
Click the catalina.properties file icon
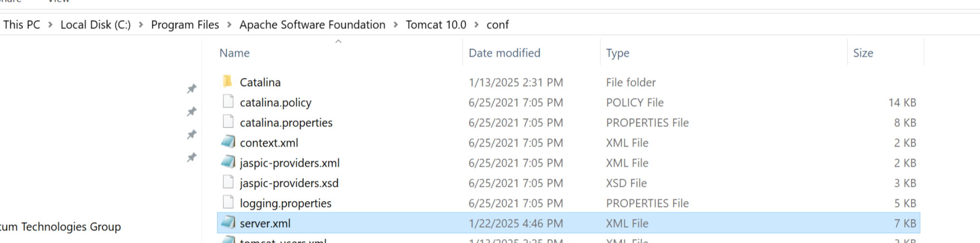pyautogui.click(x=228, y=122)
